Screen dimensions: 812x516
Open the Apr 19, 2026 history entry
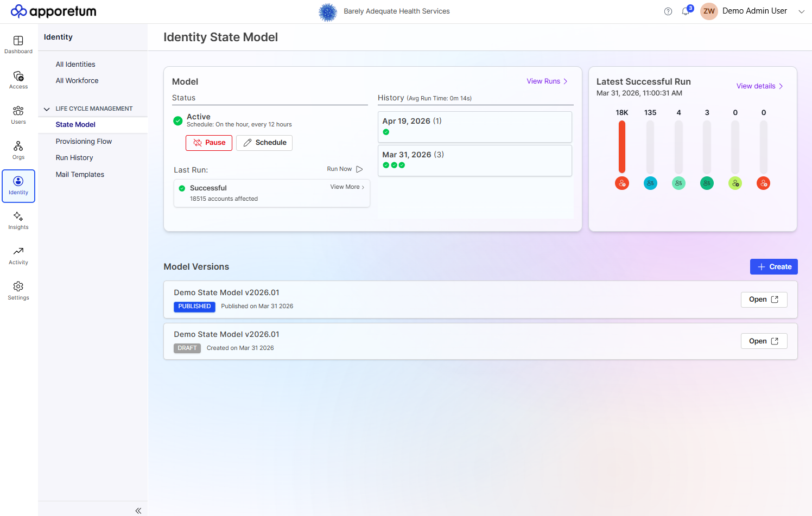coord(475,126)
